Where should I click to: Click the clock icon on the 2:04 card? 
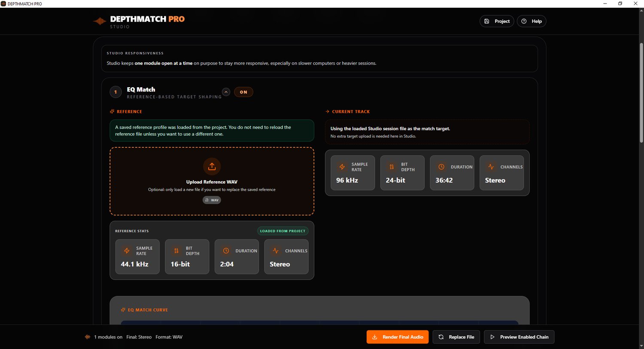click(x=226, y=251)
